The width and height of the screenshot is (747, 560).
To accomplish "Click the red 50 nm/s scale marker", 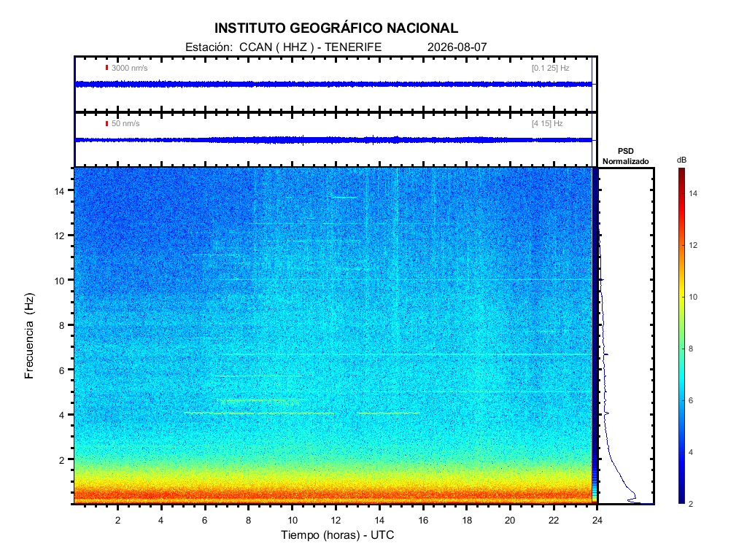I will point(107,123).
